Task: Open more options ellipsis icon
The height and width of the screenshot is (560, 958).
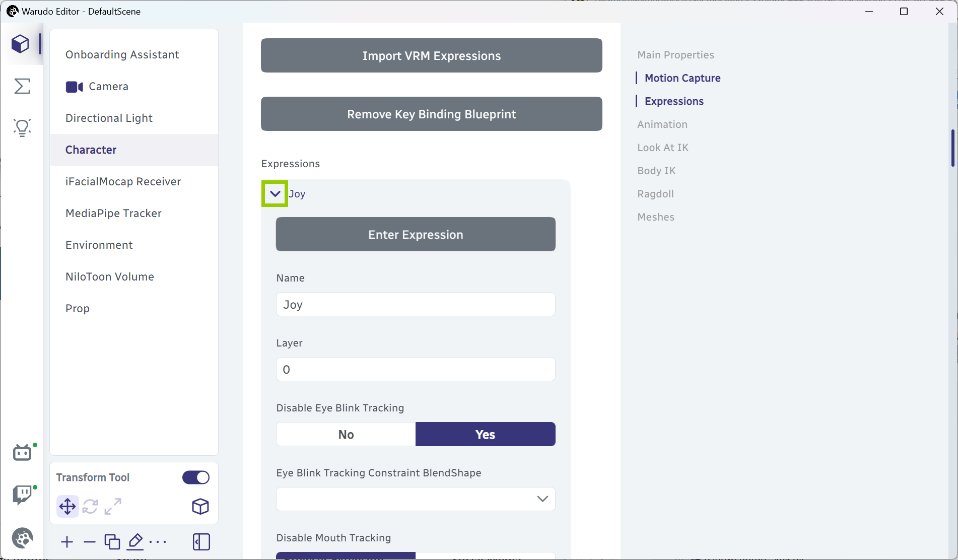Action: (x=158, y=542)
